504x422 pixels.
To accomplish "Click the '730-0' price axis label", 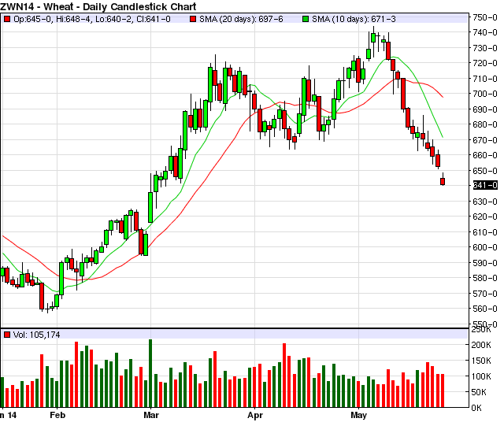I will [x=485, y=48].
